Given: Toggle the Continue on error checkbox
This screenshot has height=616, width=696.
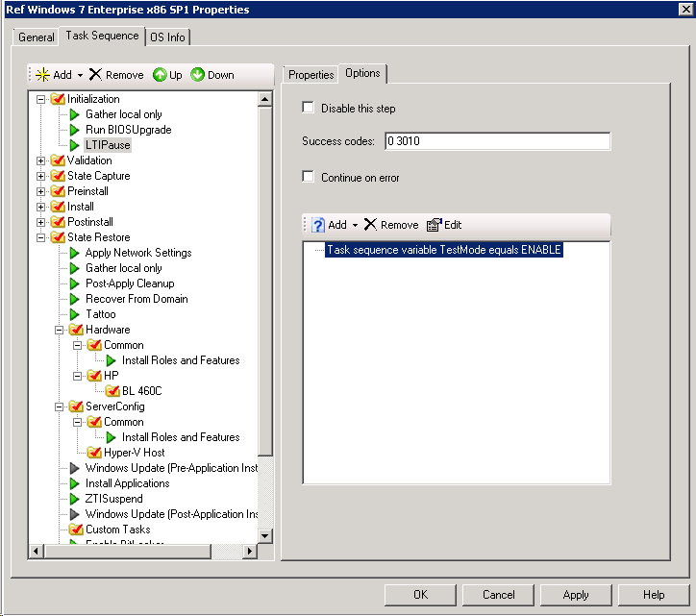Looking at the screenshot, I should point(309,178).
